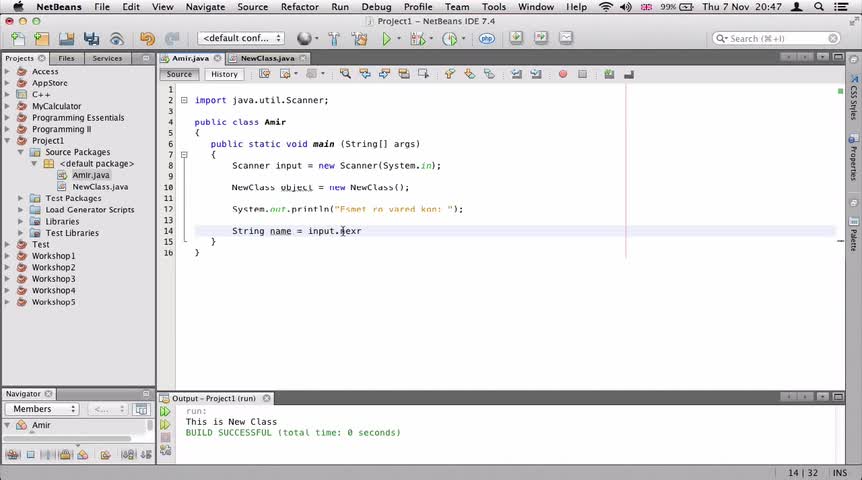Click the Profile Project toolbar icon
Image resolution: width=862 pixels, height=480 pixels.
pyautogui.click(x=450, y=38)
